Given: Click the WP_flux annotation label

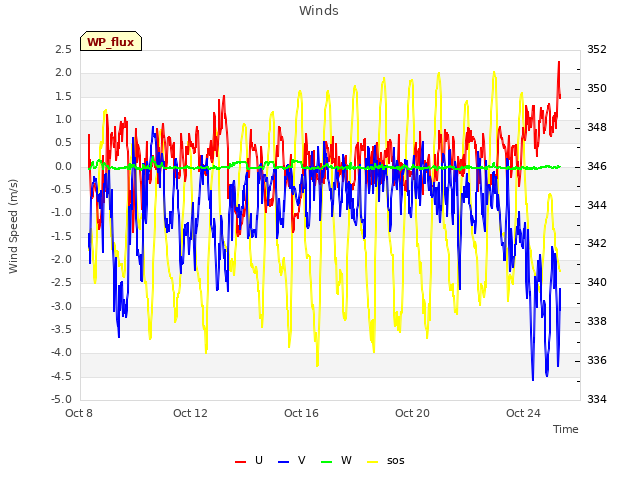Looking at the screenshot, I should tap(111, 42).
